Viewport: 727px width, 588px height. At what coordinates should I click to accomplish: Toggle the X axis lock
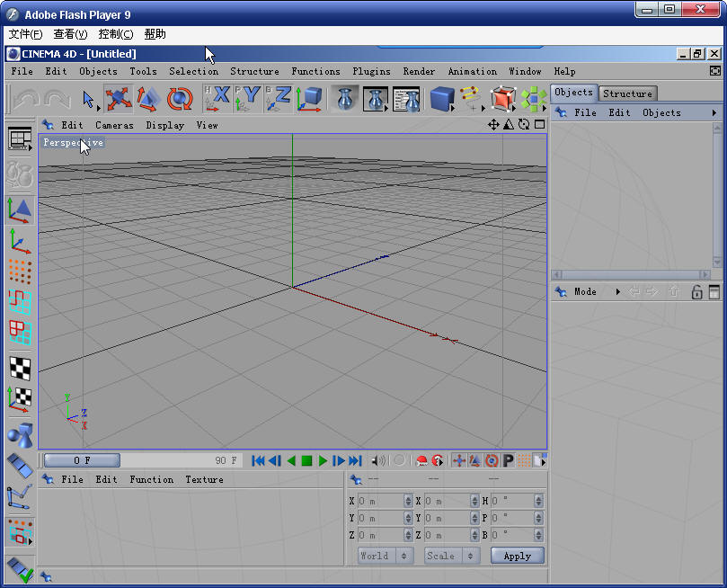click(217, 98)
